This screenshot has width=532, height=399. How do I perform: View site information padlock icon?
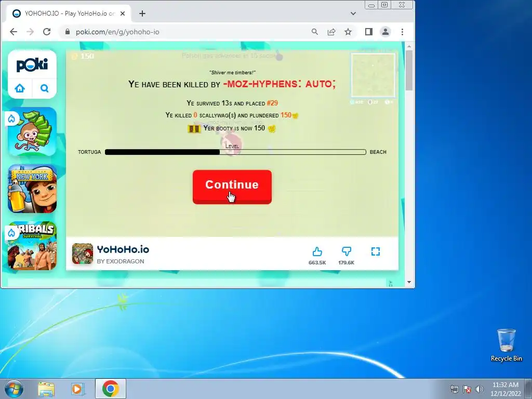click(x=68, y=32)
